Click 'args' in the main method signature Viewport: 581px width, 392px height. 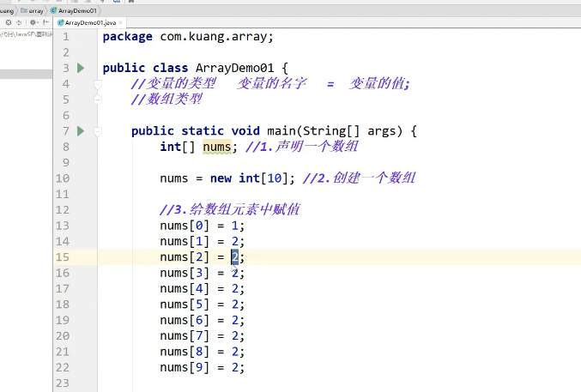click(x=381, y=132)
